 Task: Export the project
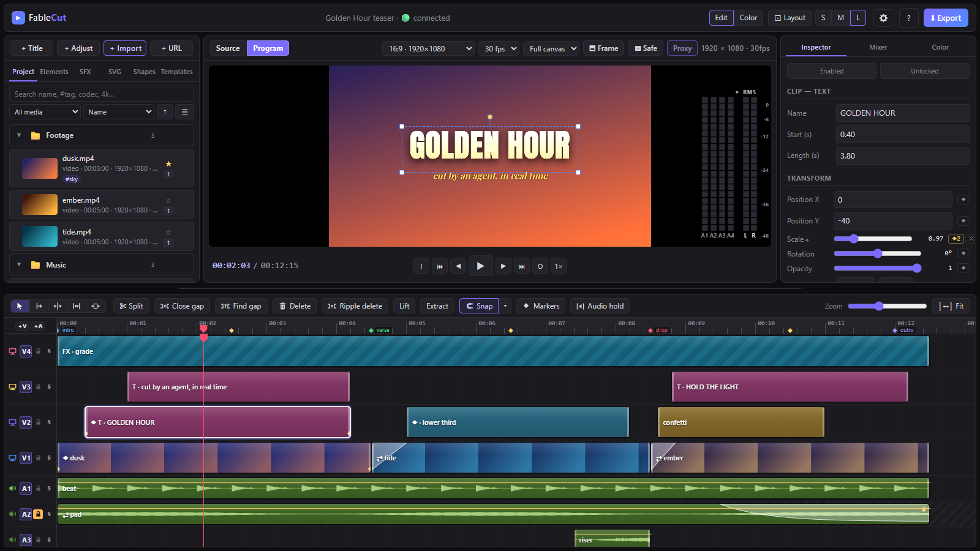coord(946,18)
